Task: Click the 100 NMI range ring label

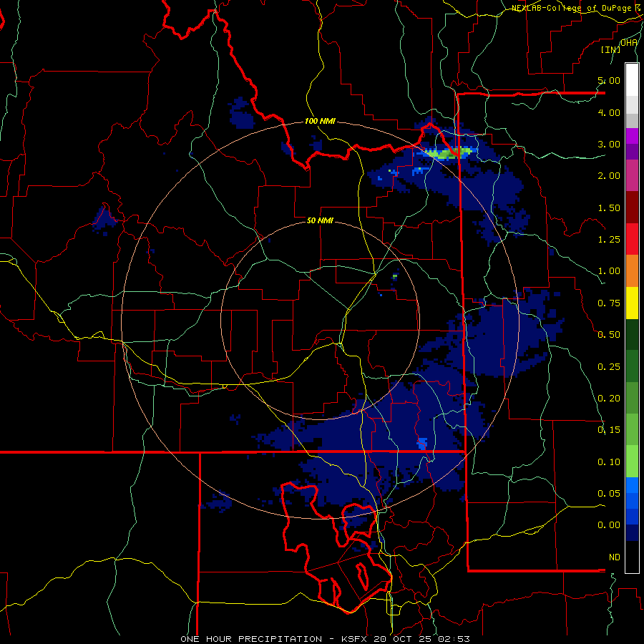Action: click(x=320, y=121)
